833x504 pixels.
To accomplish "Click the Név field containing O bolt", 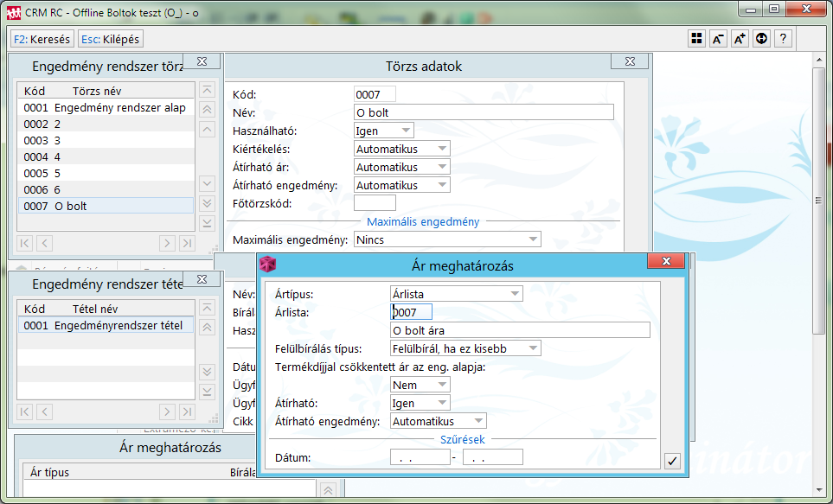I will tap(484, 112).
